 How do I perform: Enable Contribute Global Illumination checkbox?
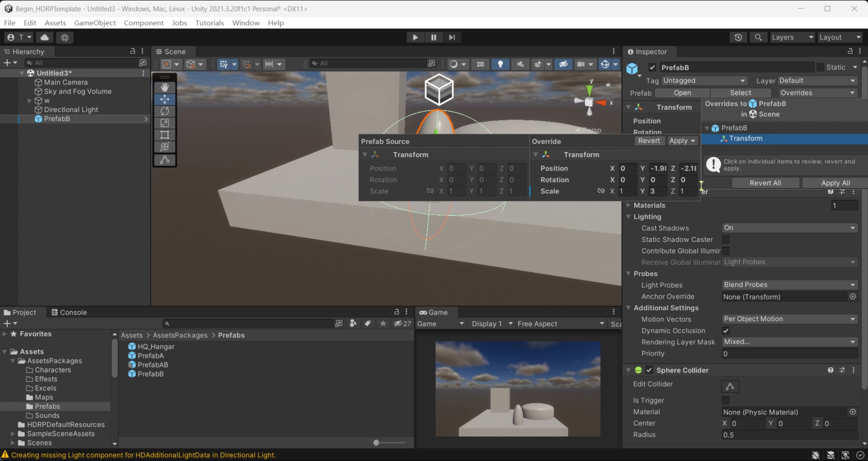tap(725, 251)
